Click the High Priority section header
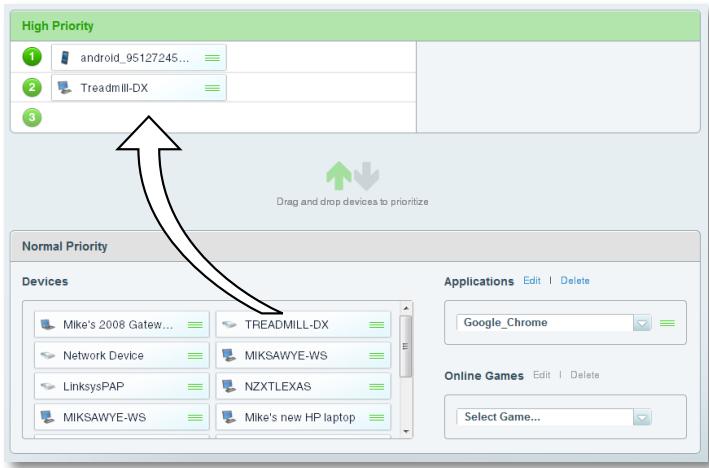The image size is (709, 468). pyautogui.click(x=355, y=26)
